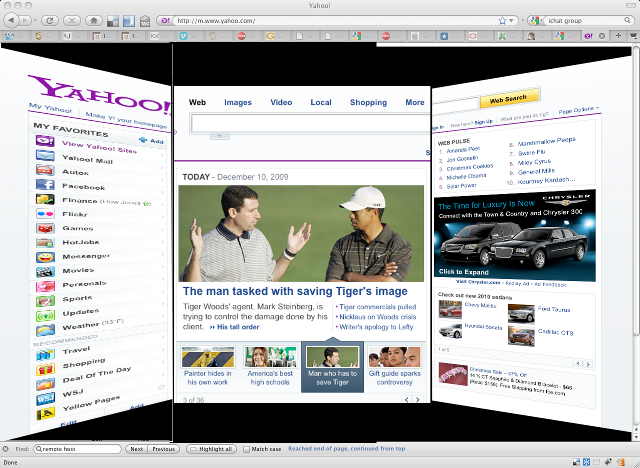This screenshot has width=640, height=468.
Task: Open 'Tiger commercials pulled' link
Action: 378,307
